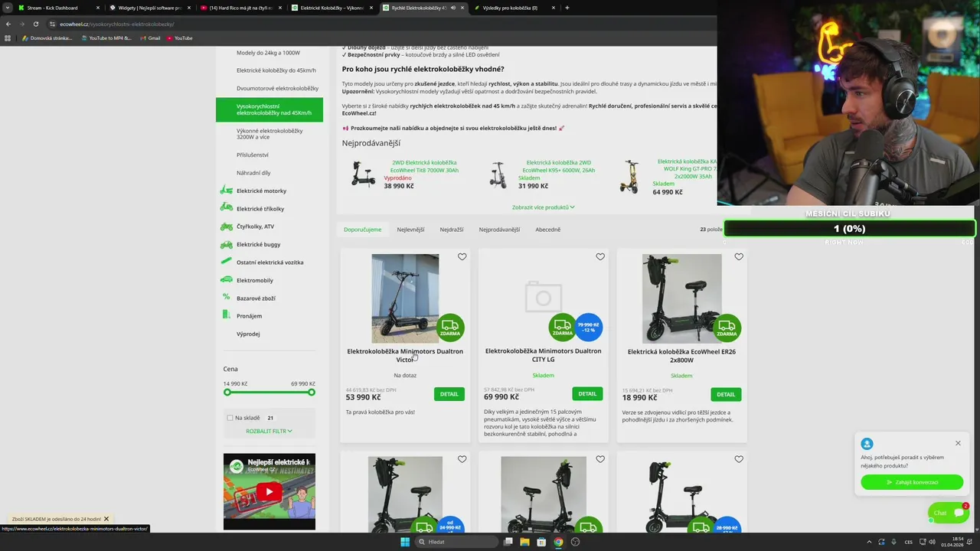This screenshot has width=980, height=551.
Task: Dismiss the SKLADEM shipping notice
Action: pos(106,519)
